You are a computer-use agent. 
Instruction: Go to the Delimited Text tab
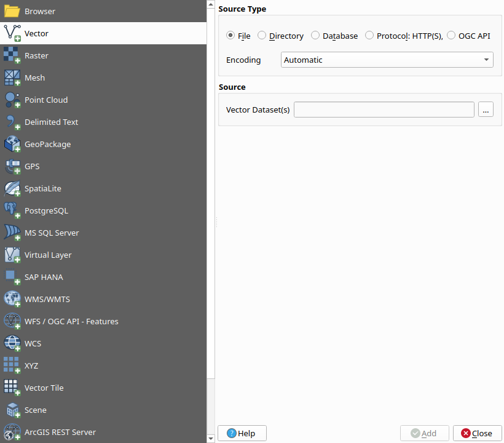pyautogui.click(x=52, y=122)
